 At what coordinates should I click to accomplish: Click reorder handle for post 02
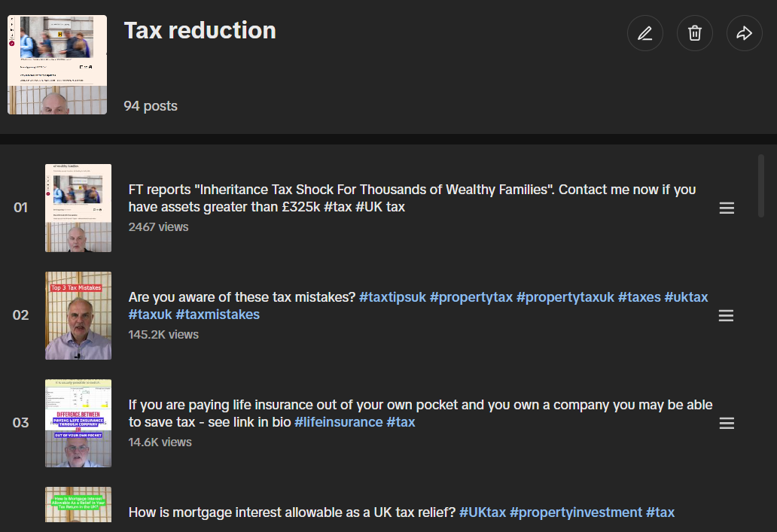pyautogui.click(x=726, y=315)
